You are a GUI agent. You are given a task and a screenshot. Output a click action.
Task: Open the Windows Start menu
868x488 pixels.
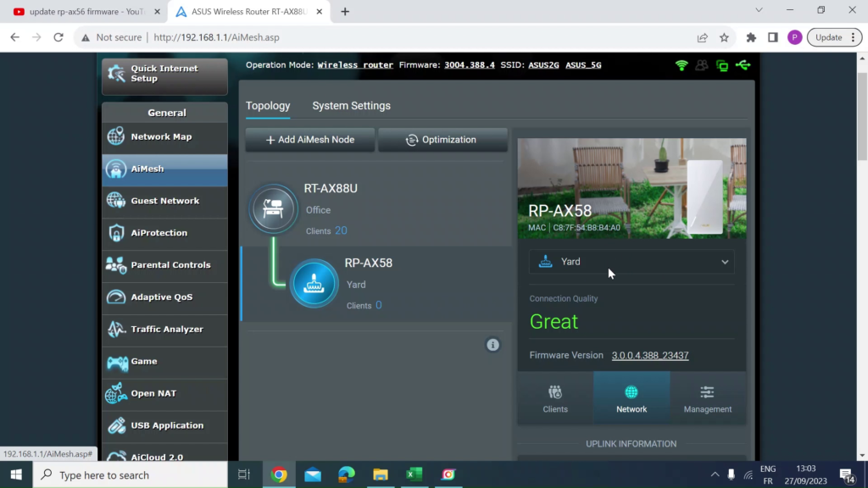pos(16,474)
